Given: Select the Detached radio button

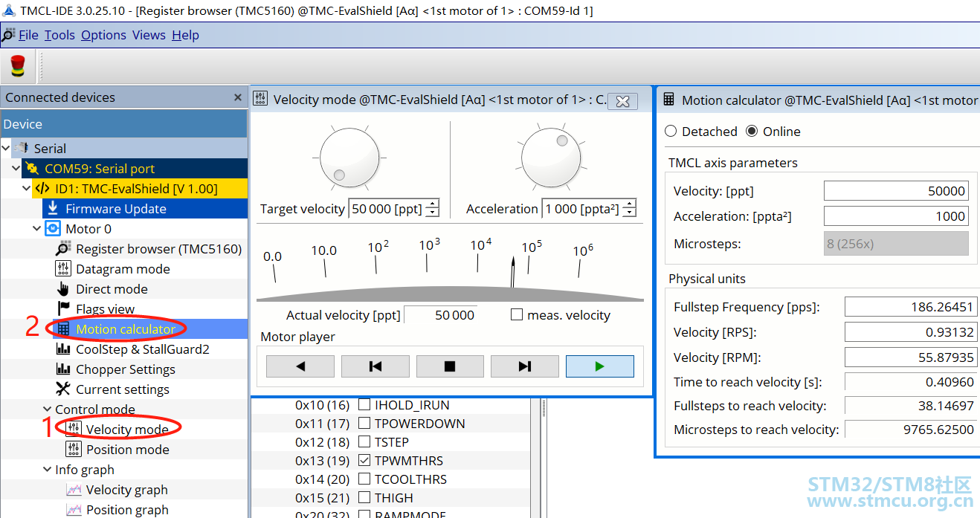Looking at the screenshot, I should pyautogui.click(x=671, y=132).
